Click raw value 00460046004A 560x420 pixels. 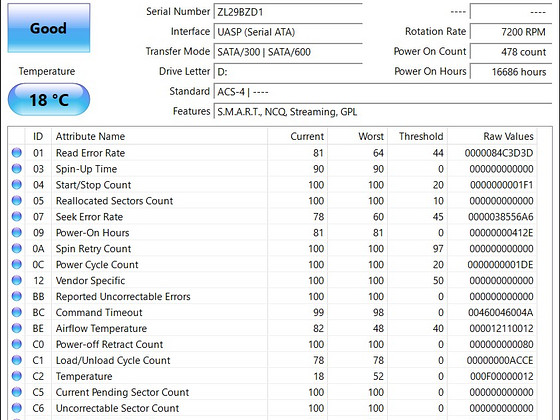501,312
